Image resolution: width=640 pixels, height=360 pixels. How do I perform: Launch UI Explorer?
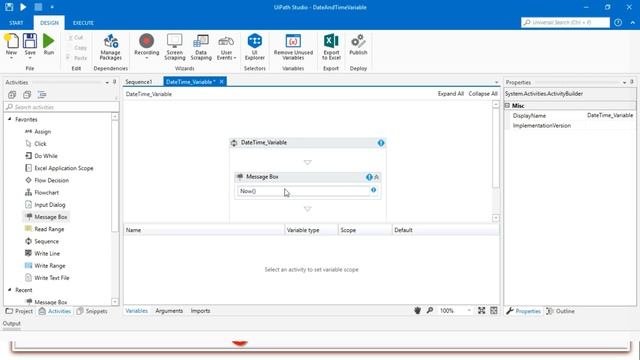coord(255,47)
